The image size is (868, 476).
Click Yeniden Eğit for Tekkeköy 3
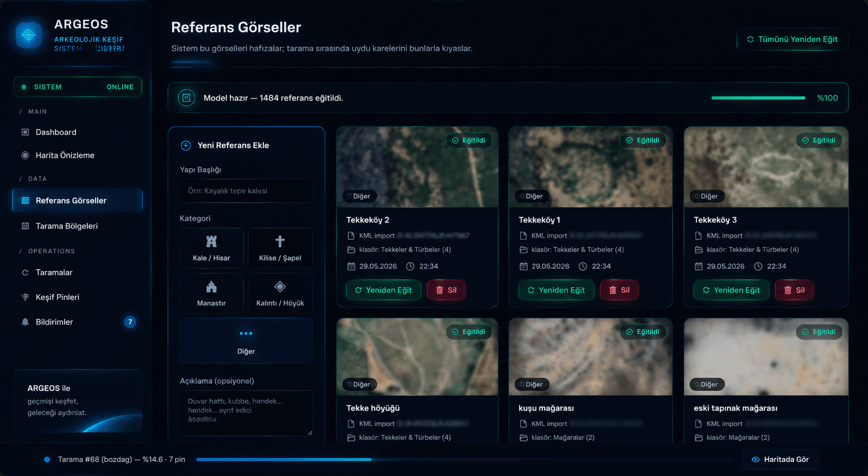(731, 290)
